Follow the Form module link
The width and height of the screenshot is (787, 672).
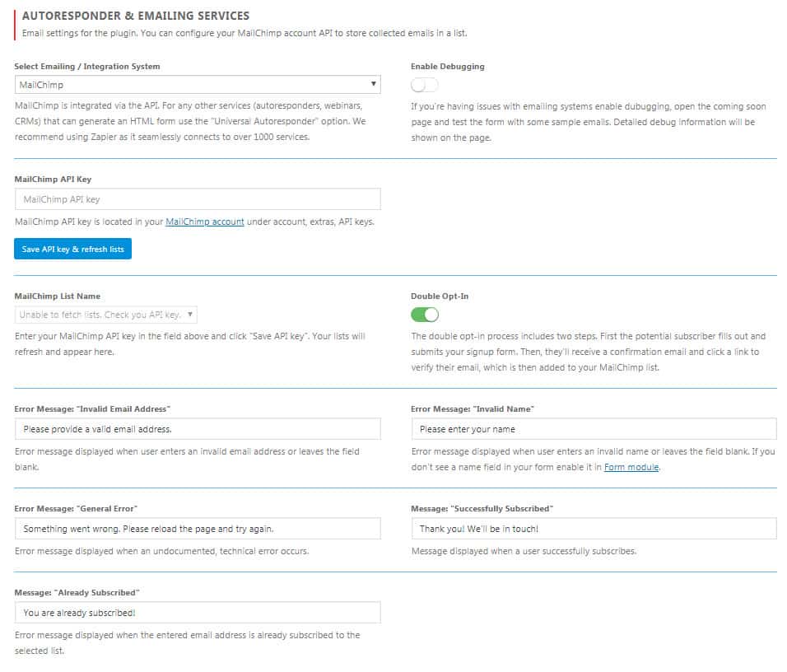click(631, 467)
